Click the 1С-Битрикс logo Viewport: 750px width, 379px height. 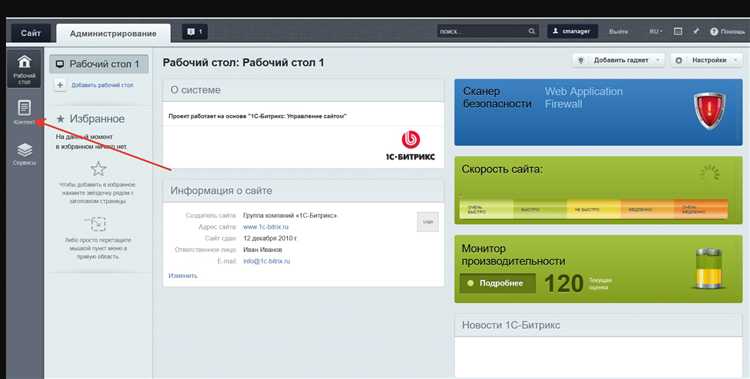pyautogui.click(x=410, y=146)
